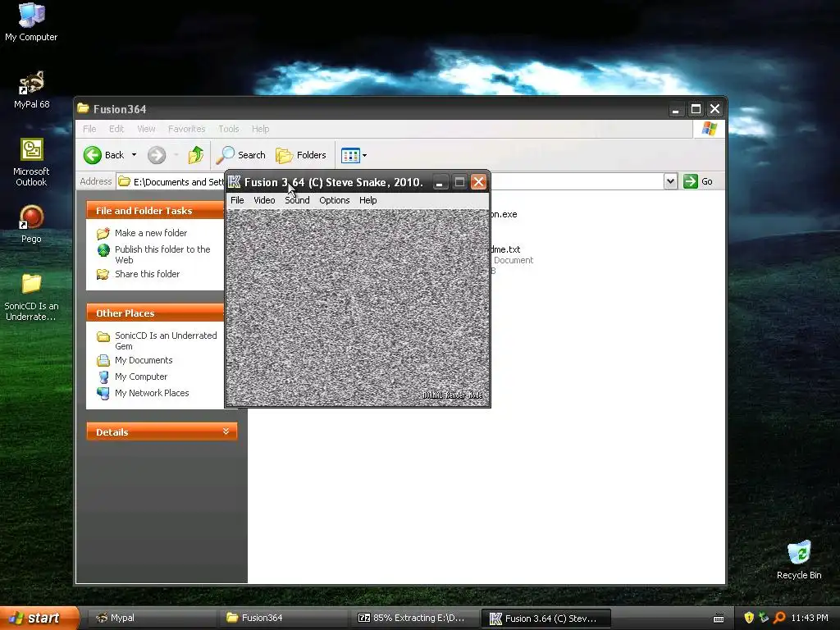840x630 pixels.
Task: Click the green Go button
Action: pos(698,181)
